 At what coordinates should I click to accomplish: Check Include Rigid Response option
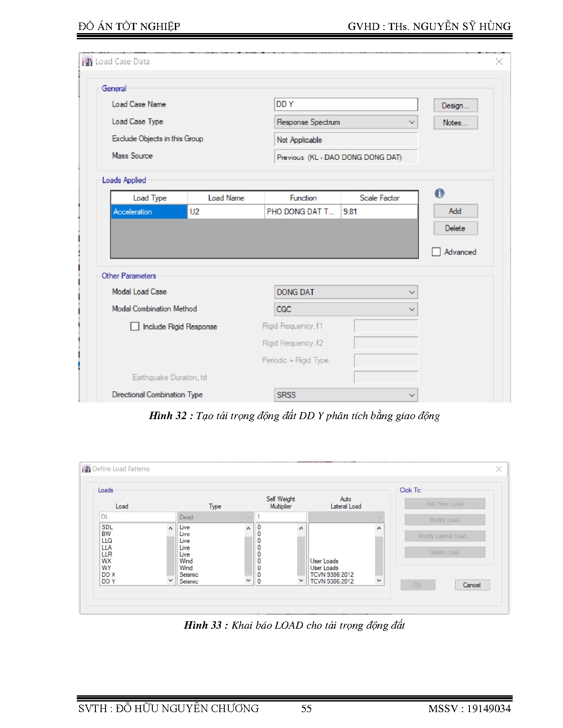[x=135, y=326]
